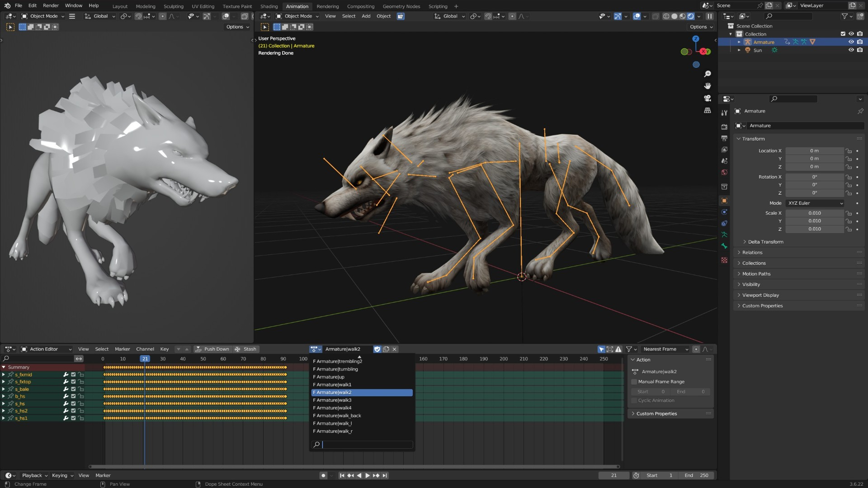Click the pan view hand icon
This screenshot has width=868, height=488.
click(x=708, y=86)
